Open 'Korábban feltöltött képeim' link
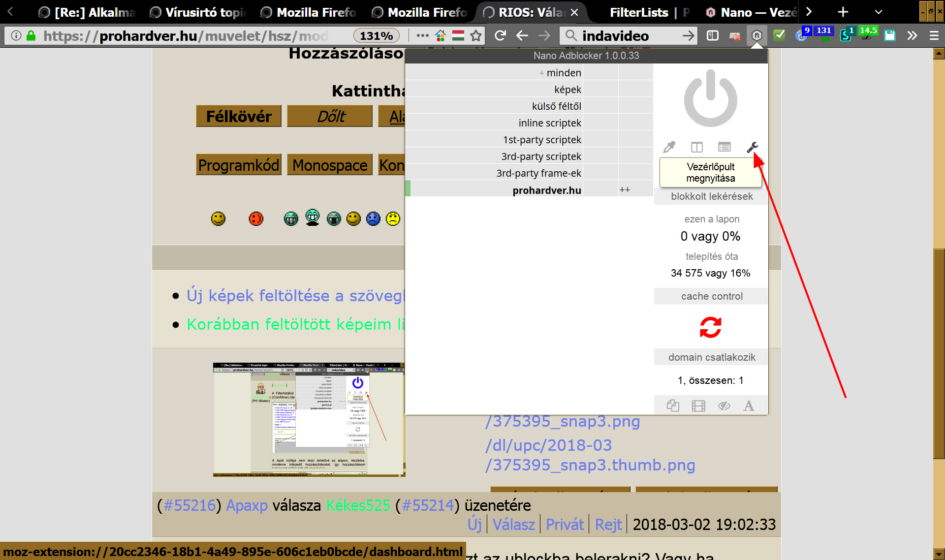Viewport: 945px width, 560px height. (x=295, y=324)
